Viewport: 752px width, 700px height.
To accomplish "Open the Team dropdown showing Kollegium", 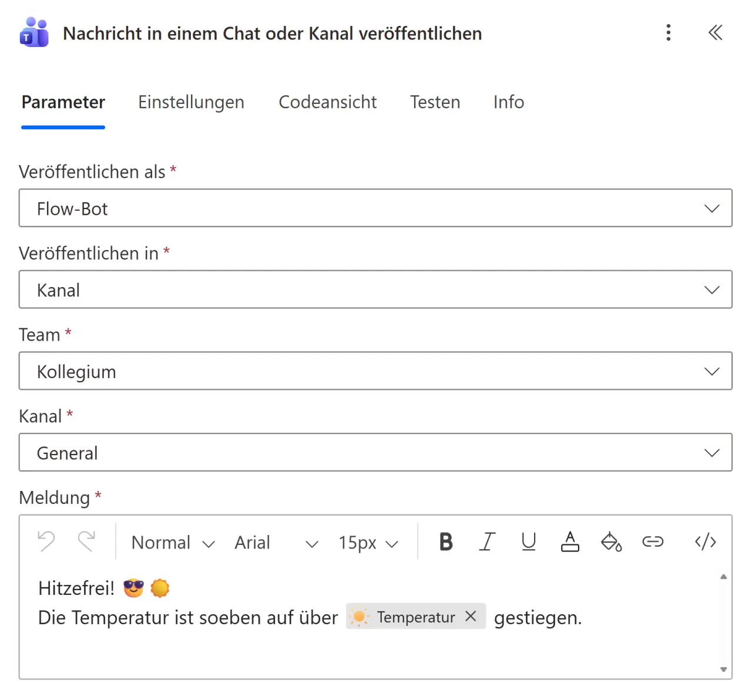I will coord(712,371).
